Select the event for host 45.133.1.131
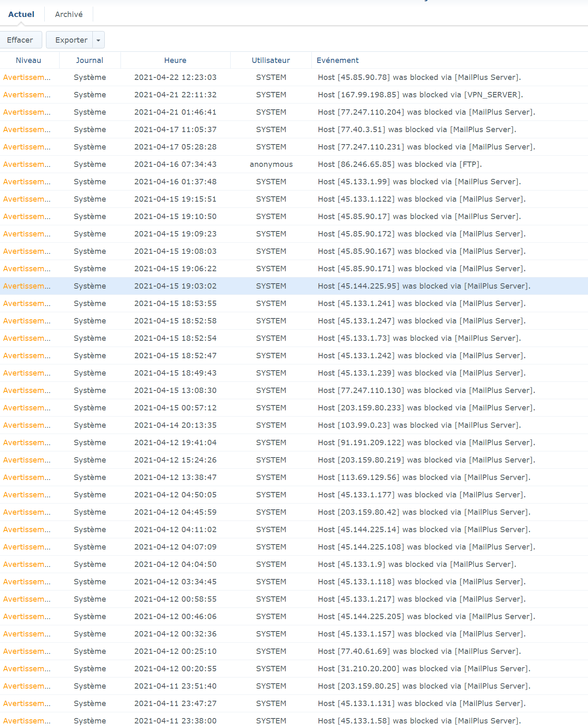588x728 pixels. click(x=422, y=704)
